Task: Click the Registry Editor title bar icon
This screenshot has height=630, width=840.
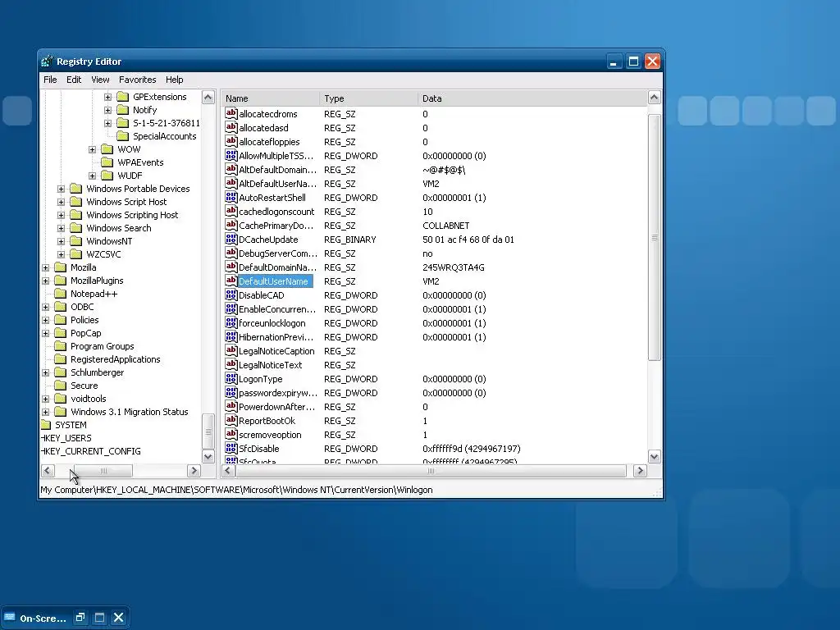Action: point(47,61)
